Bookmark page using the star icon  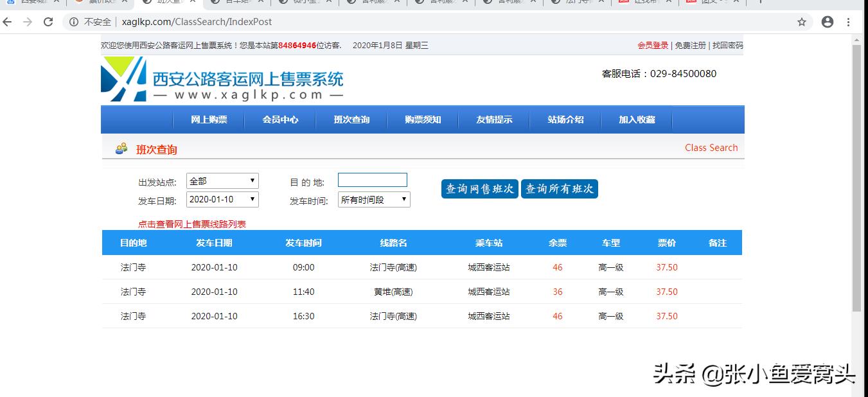coord(802,22)
